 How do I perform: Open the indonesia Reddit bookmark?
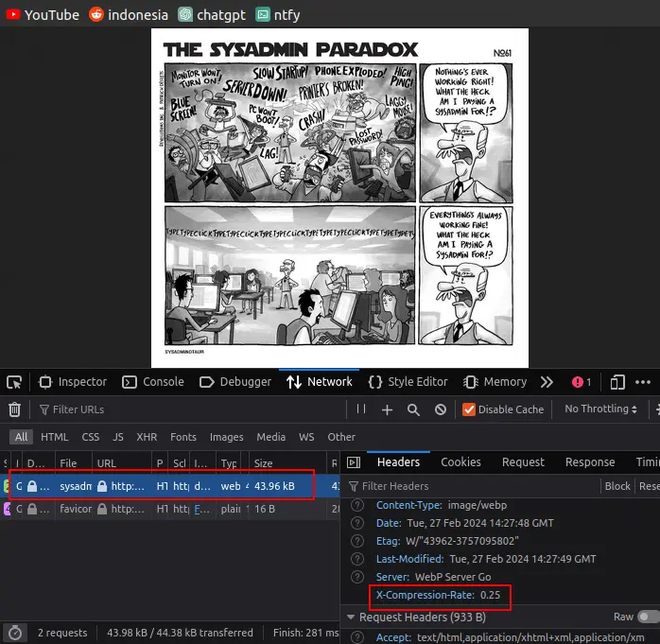(x=129, y=15)
